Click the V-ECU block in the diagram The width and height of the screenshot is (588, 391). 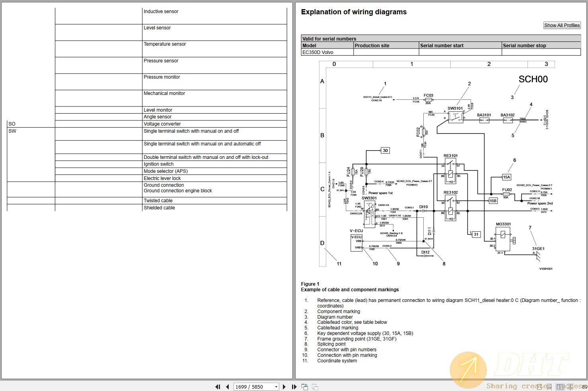(356, 243)
